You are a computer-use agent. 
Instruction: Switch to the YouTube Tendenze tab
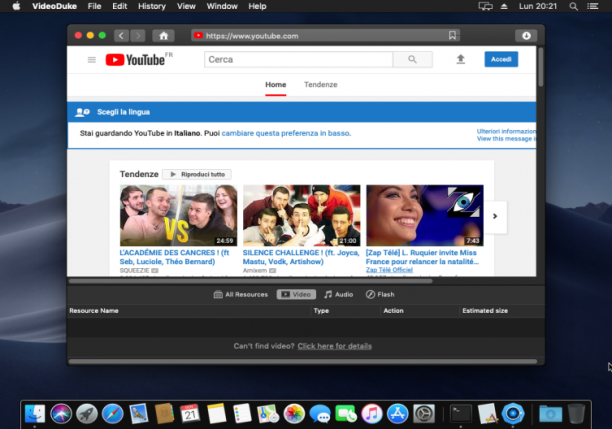point(321,85)
